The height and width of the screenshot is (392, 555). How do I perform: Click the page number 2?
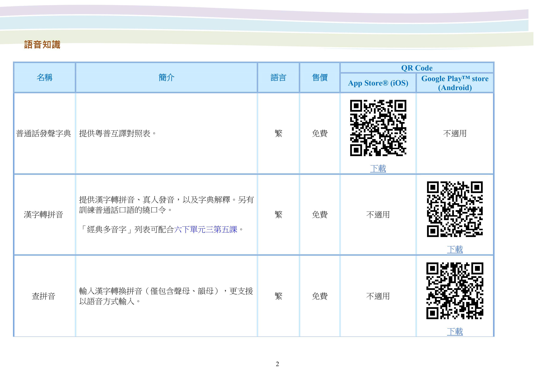click(x=277, y=364)
